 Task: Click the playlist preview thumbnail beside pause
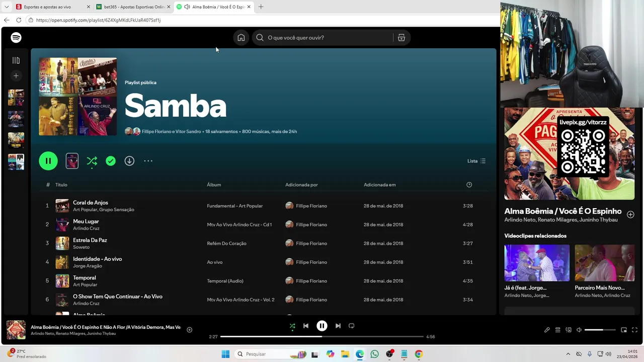pyautogui.click(x=72, y=161)
